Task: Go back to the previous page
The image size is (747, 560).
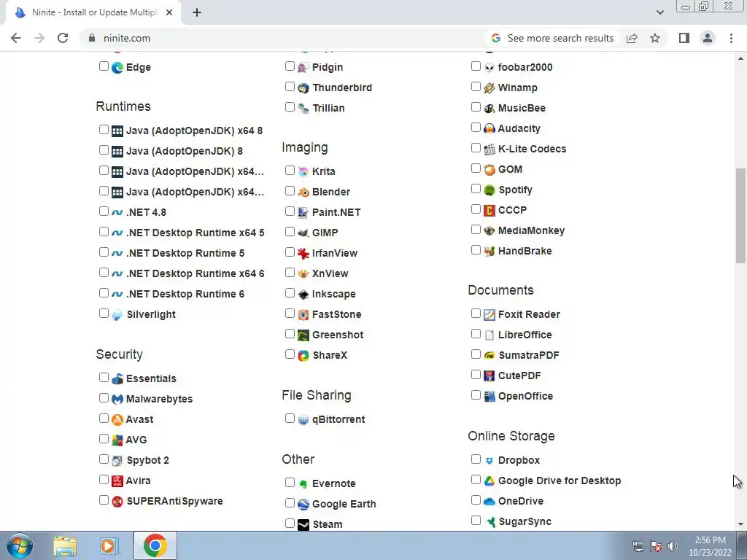Action: point(16,38)
